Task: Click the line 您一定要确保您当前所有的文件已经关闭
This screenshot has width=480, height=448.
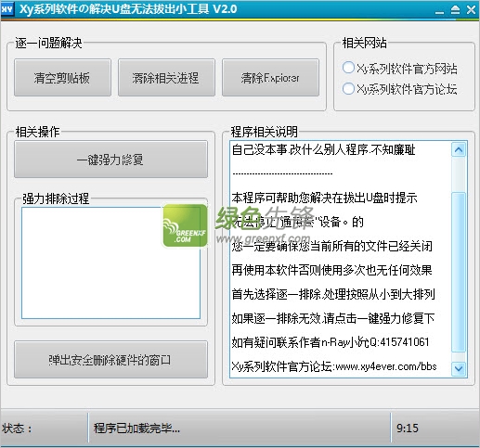Action: tap(331, 247)
